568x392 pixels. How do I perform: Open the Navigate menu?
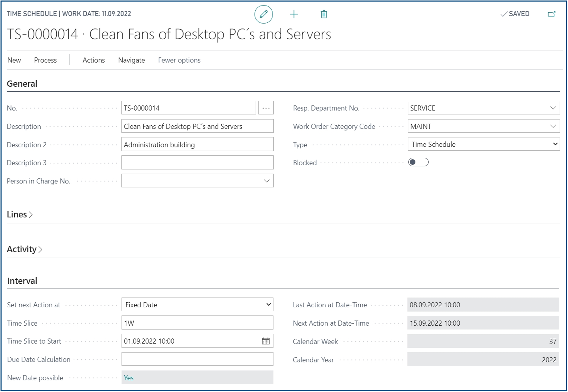[131, 60]
